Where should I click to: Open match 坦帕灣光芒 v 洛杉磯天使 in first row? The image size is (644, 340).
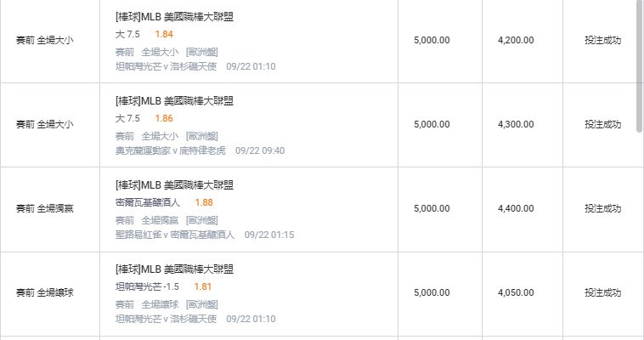[x=166, y=66]
